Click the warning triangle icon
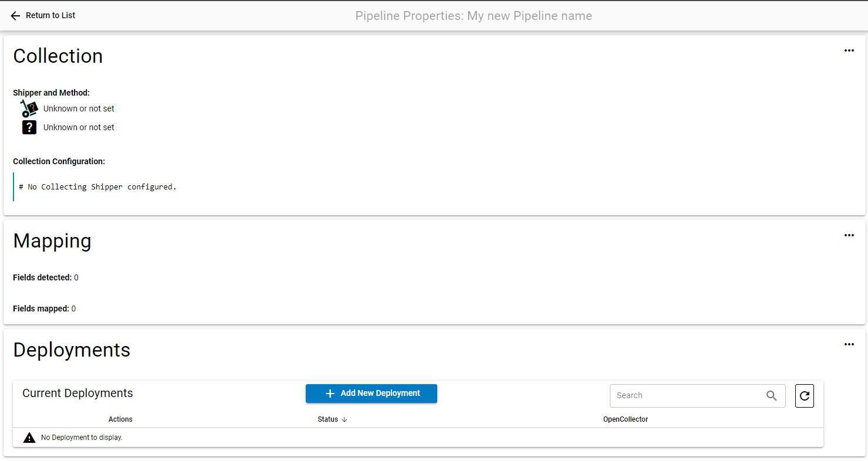Viewport: 868px width, 461px height. (29, 438)
